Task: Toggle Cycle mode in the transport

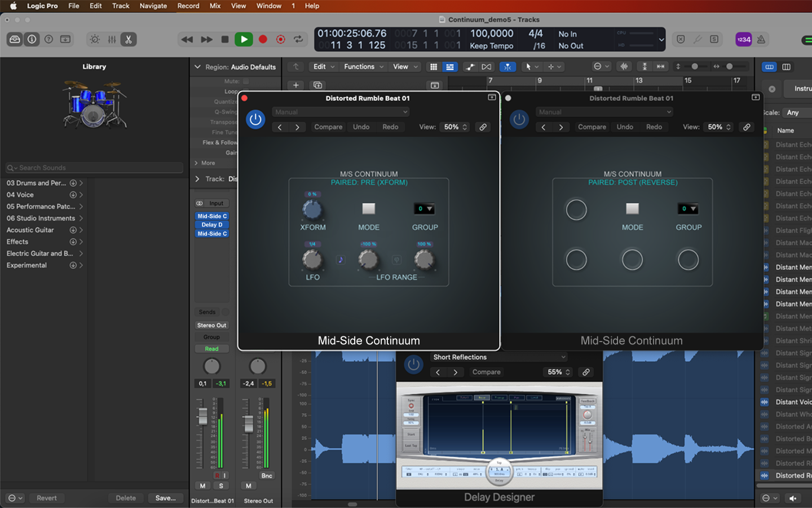Action: 298,40
